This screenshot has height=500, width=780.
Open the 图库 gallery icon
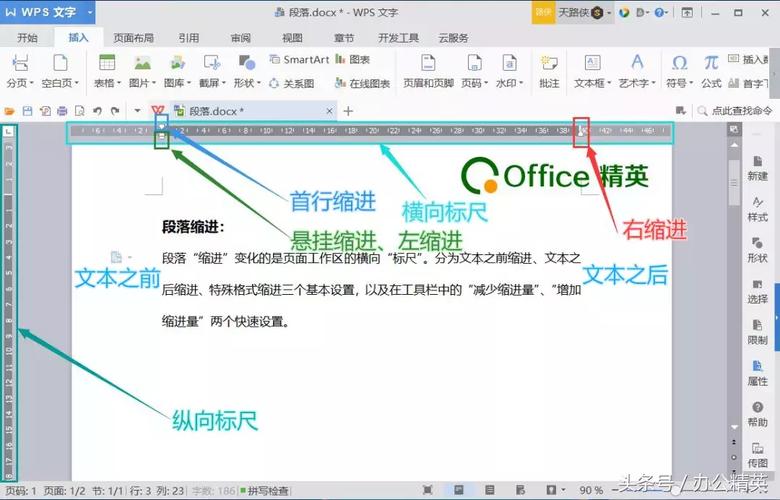178,63
